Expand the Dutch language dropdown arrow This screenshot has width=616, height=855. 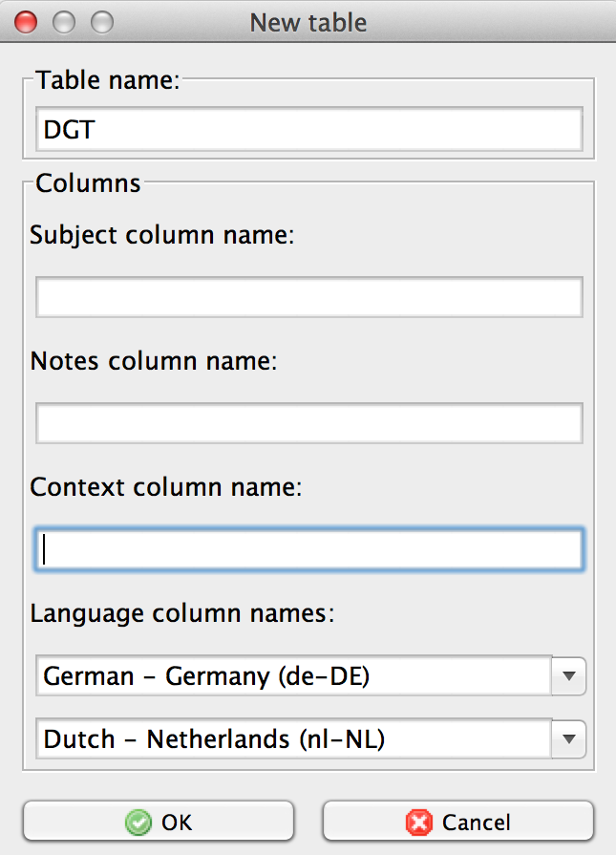coord(569,738)
